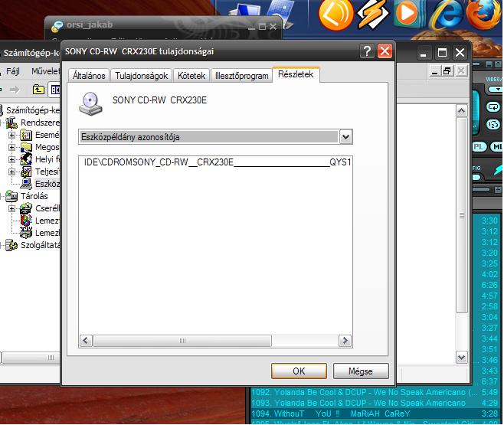Close the SONY CD-RW properties dialog
The height and width of the screenshot is (425, 504).
[385, 51]
